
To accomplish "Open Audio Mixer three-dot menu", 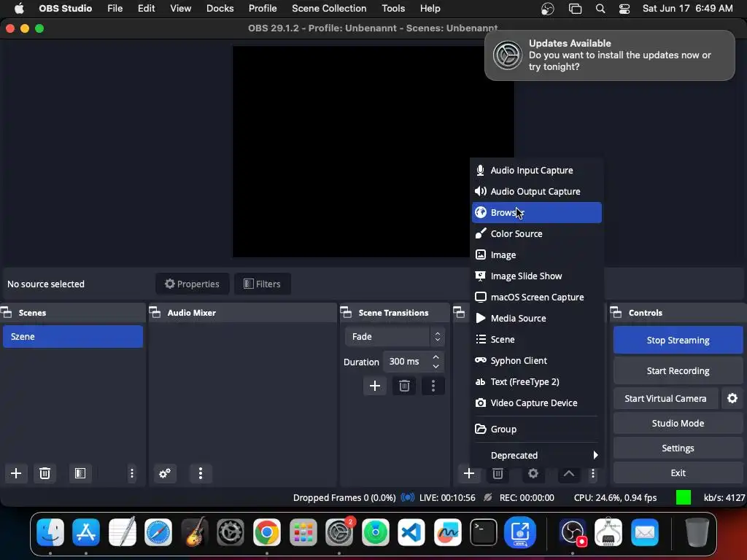I will 201,473.
